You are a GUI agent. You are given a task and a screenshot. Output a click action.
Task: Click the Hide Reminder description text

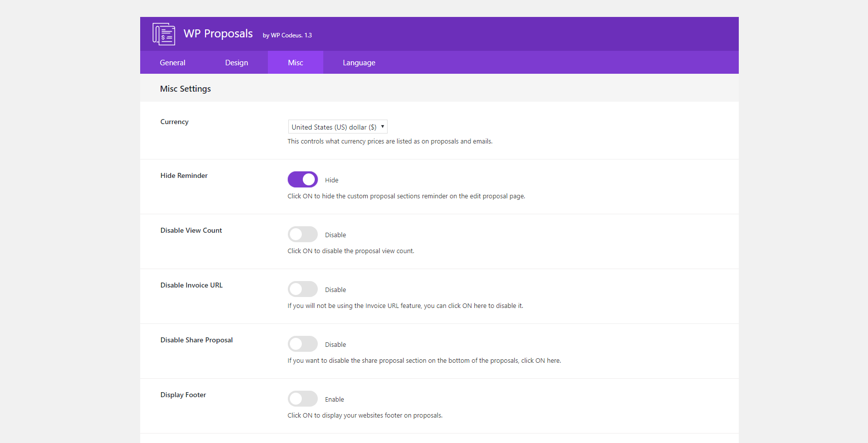(x=407, y=196)
